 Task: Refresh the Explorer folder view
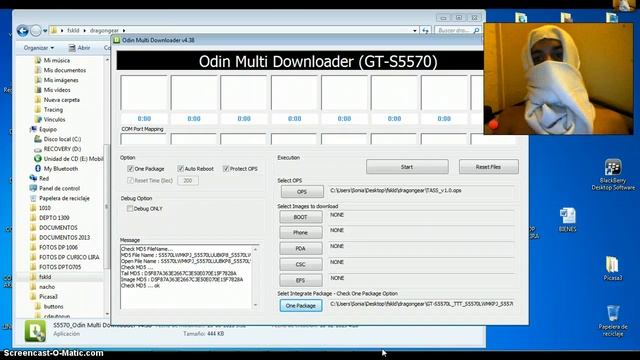coord(426,31)
